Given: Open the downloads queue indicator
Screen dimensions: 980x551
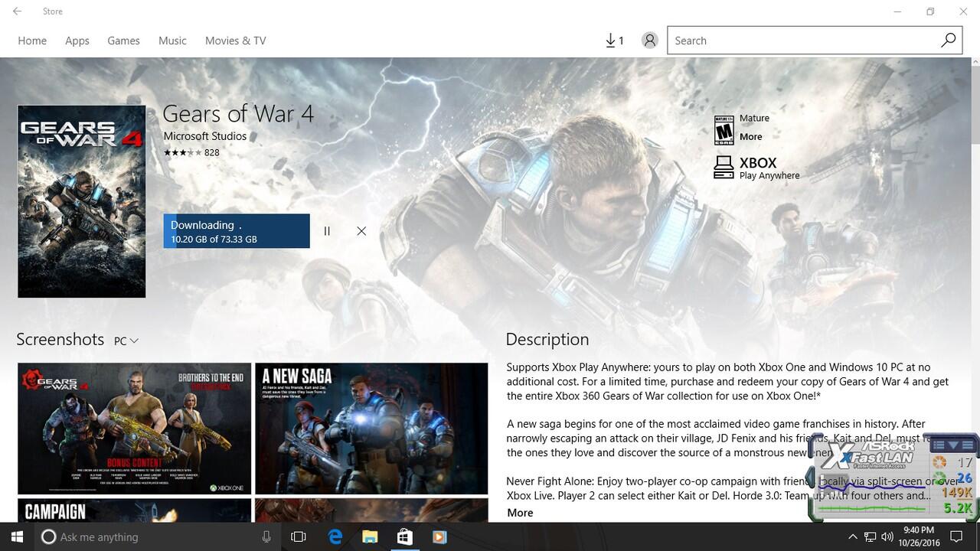Looking at the screenshot, I should pos(614,41).
